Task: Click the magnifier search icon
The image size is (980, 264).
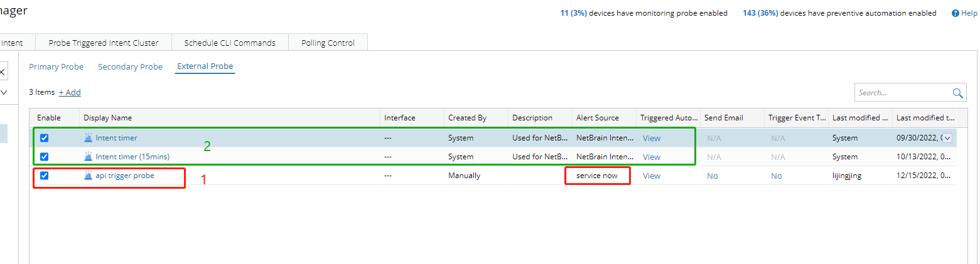Action: 957,93
